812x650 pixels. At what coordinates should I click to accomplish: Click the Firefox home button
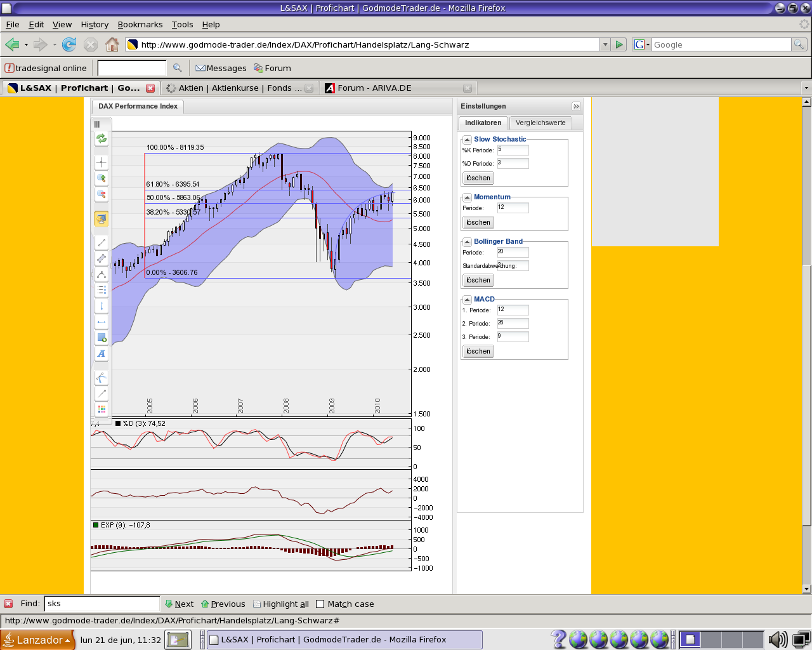112,44
